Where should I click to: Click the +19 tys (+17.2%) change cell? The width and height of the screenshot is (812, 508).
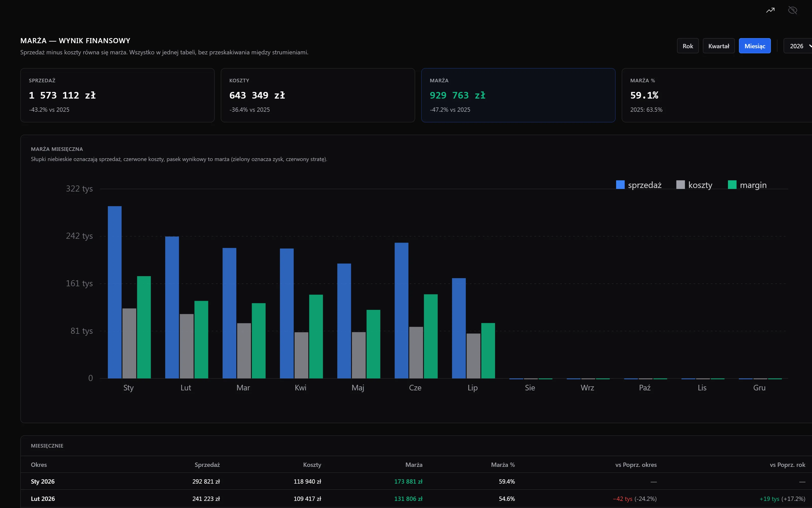pos(783,499)
